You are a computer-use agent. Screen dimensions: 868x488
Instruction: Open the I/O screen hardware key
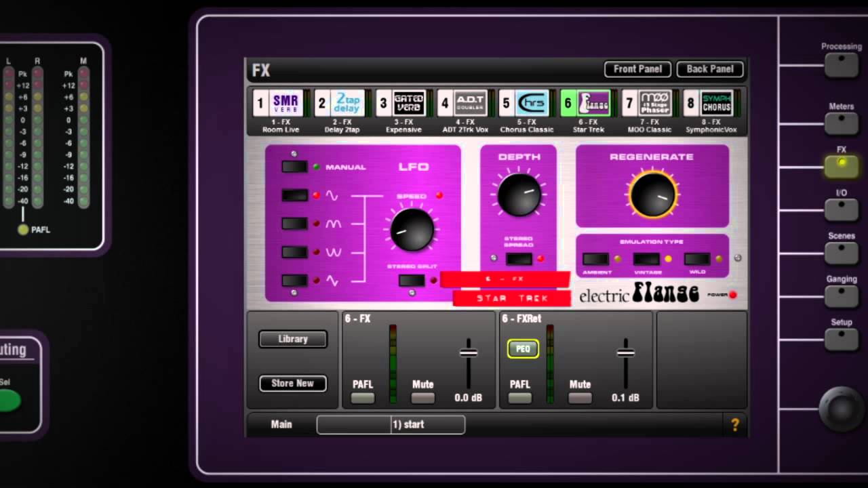(842, 209)
